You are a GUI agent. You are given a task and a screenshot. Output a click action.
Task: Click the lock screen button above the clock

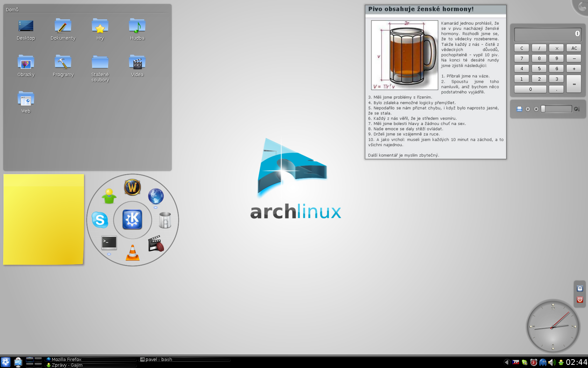point(580,288)
